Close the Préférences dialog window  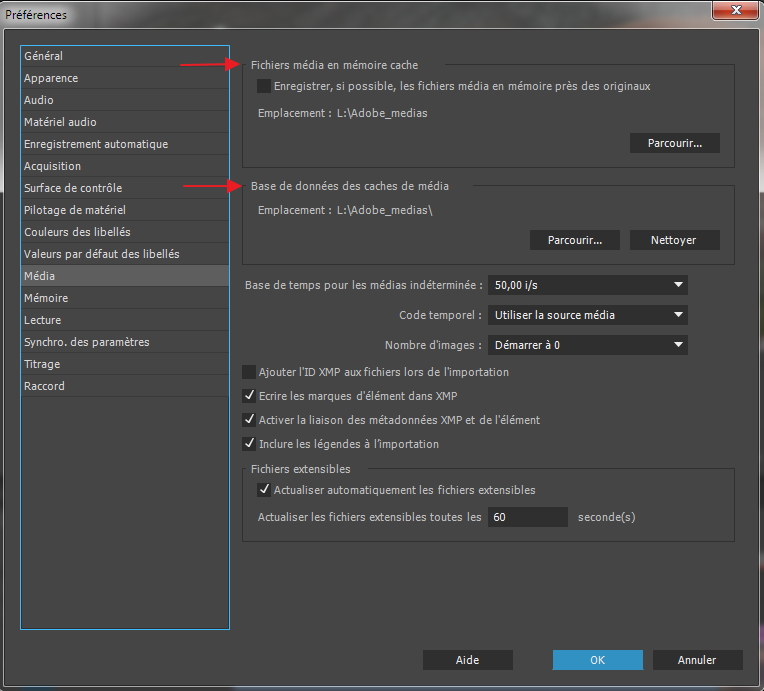[738, 12]
